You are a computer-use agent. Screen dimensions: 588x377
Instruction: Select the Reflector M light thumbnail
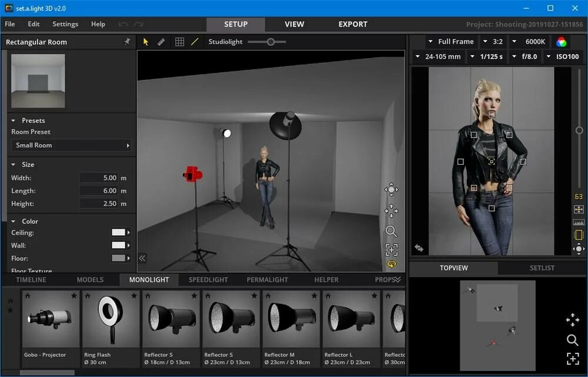(292, 319)
